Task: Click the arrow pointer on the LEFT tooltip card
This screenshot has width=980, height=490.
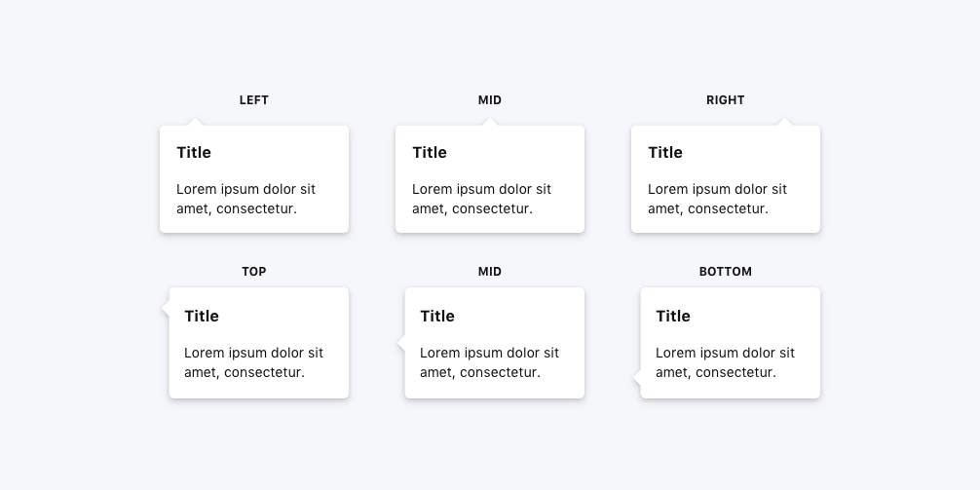Action: pos(196,122)
